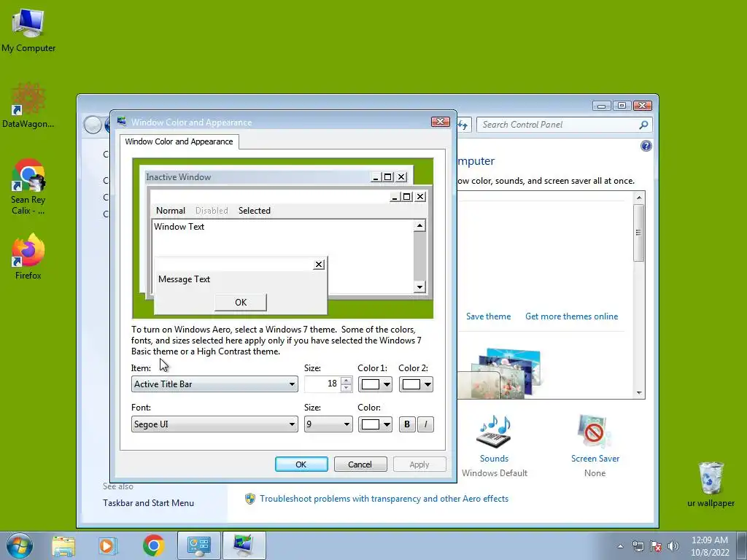
Task: Open Get more themes online link
Action: click(x=571, y=316)
